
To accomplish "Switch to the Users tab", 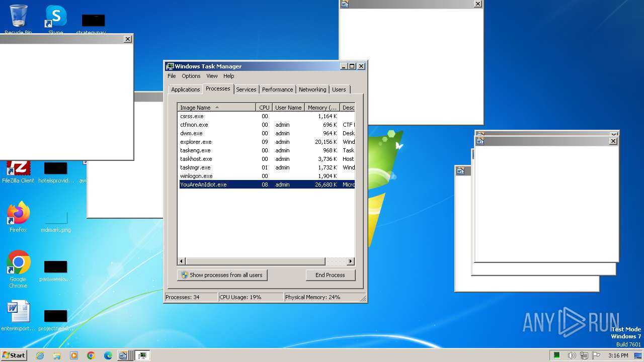I will [x=339, y=89].
